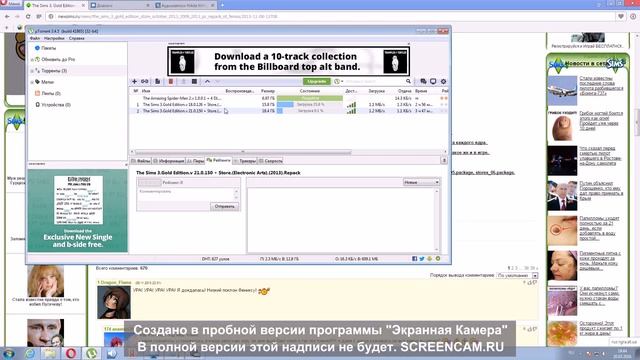The height and width of the screenshot is (360, 640).
Task: Click the Start Torrent icon in toolbar
Action: click(x=184, y=82)
